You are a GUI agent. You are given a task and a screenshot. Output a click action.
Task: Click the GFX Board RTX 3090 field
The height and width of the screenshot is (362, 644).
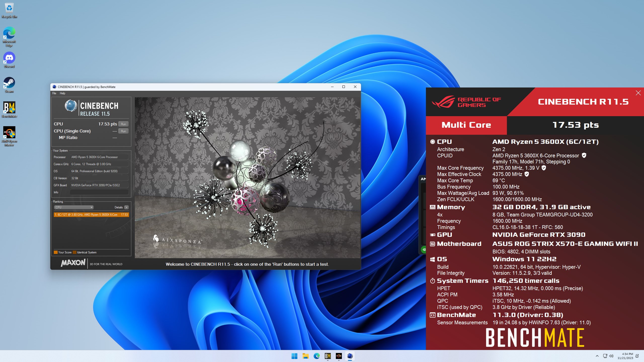[x=99, y=185]
